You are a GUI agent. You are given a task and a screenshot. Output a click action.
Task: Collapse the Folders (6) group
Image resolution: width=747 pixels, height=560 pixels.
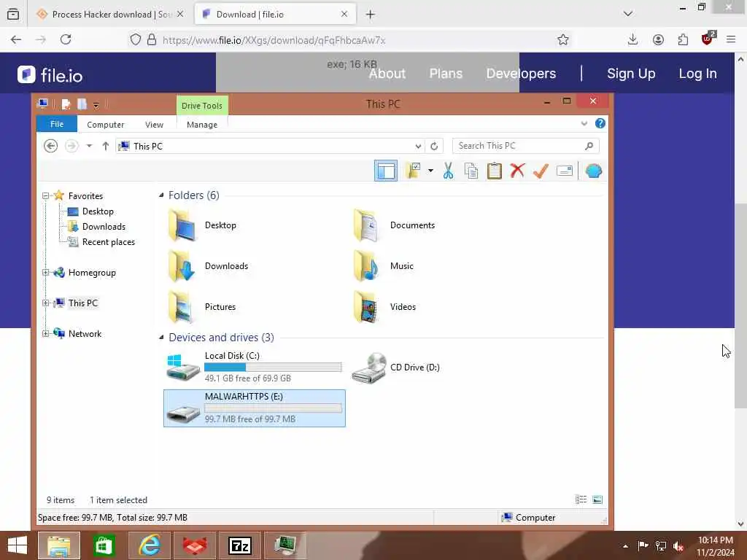click(161, 195)
